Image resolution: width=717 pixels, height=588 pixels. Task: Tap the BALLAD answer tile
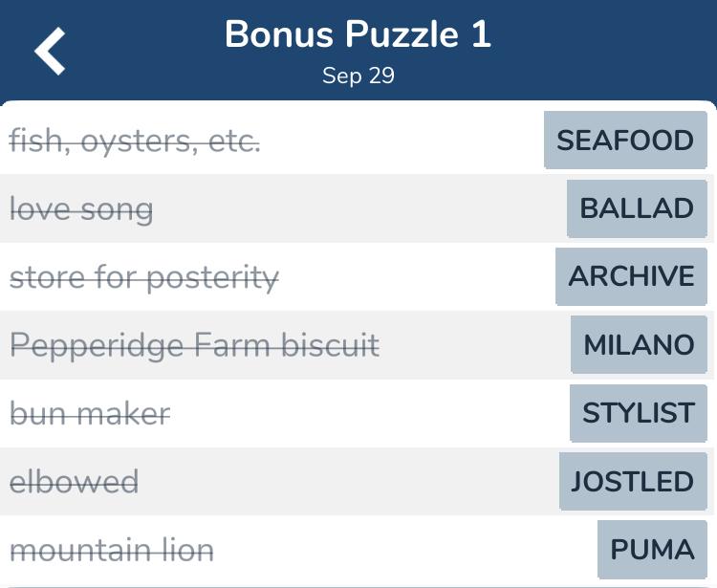click(637, 208)
